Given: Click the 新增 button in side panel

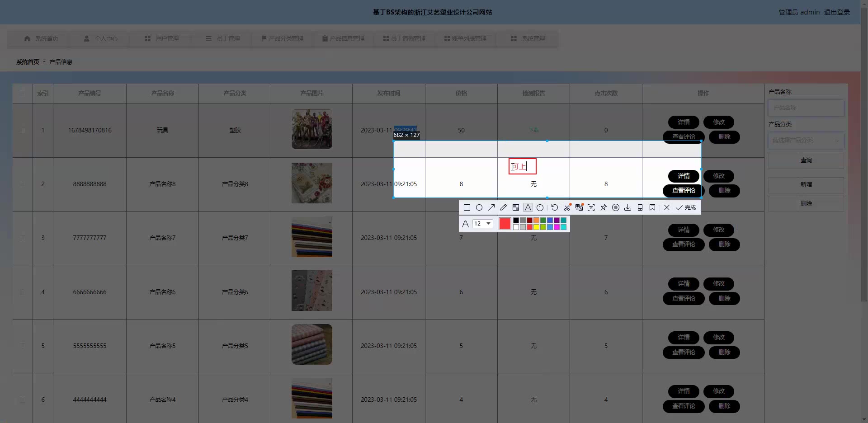Looking at the screenshot, I should coord(806,185).
